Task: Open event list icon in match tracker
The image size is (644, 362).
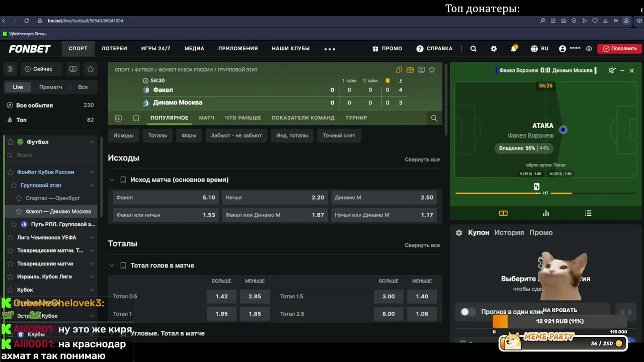Action: 588,213
